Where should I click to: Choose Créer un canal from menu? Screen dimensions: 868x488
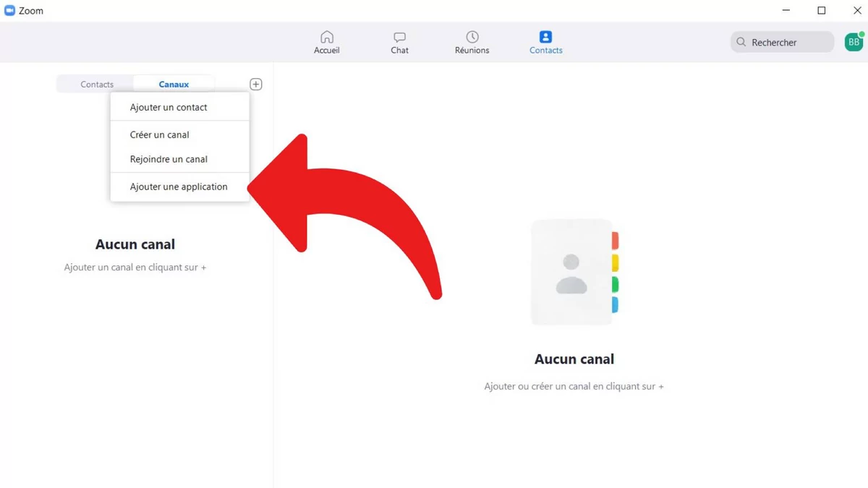click(x=179, y=134)
